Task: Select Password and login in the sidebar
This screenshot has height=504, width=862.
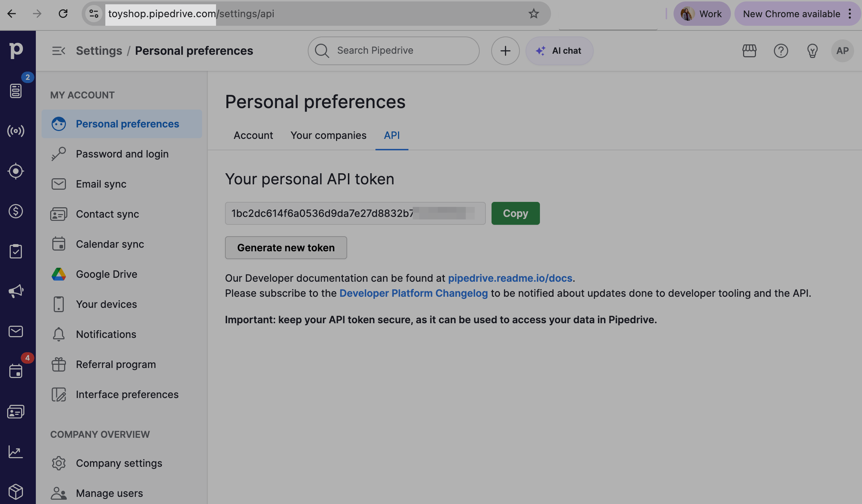Action: pos(122,154)
